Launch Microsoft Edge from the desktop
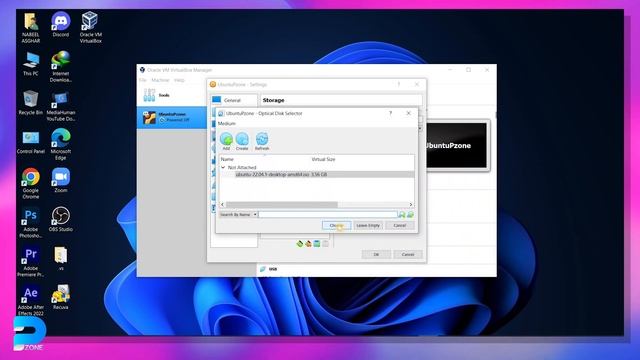The width and height of the screenshot is (640, 360). [61, 144]
